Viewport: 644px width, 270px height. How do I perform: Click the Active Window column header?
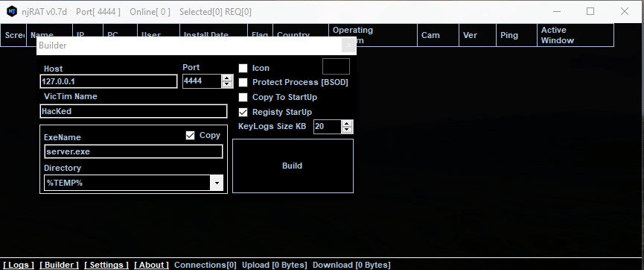pos(575,35)
